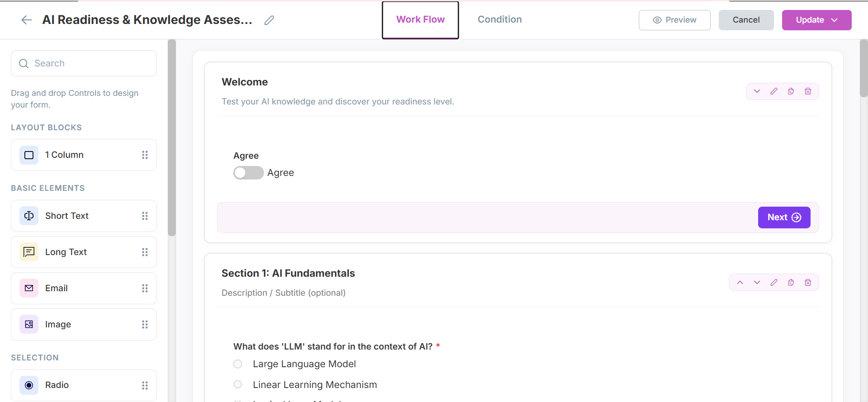Switch to the Condition tab
Screen dimensions: 868x402
point(500,19)
